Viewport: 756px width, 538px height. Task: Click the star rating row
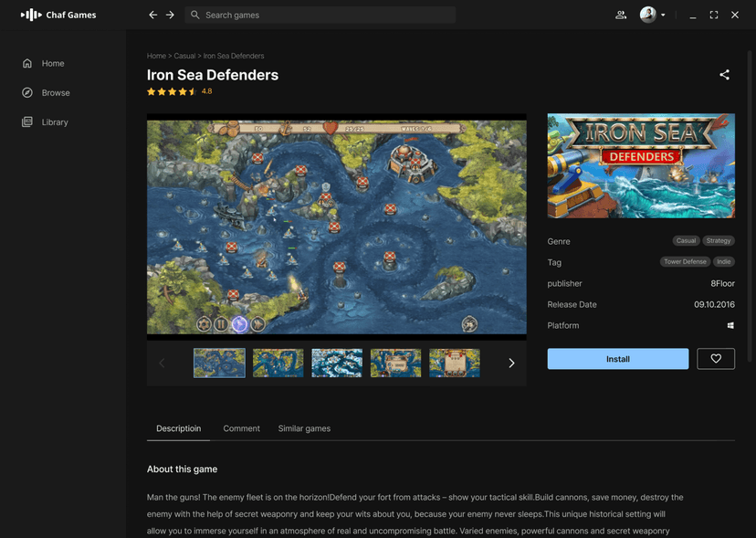click(179, 91)
